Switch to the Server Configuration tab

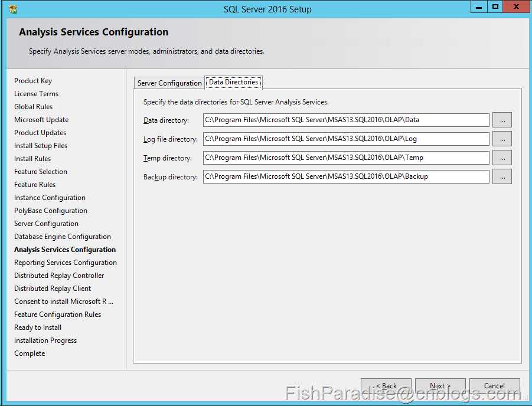(x=169, y=83)
